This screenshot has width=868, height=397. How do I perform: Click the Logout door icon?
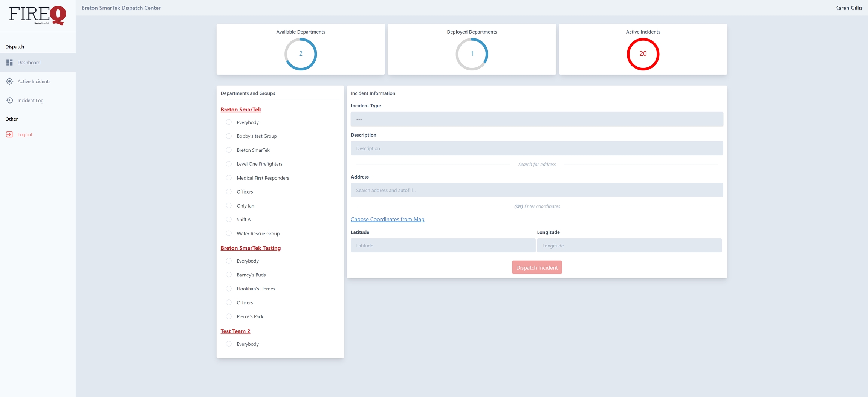(x=9, y=134)
